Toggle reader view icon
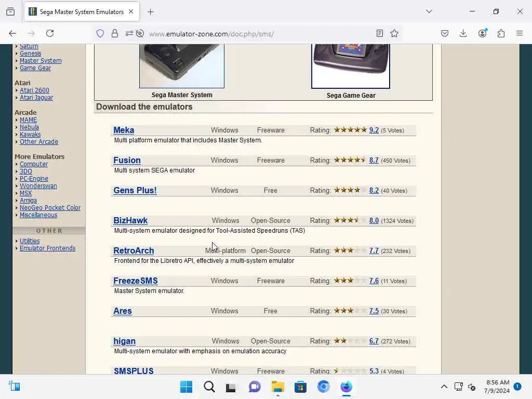532x399 pixels. coord(380,33)
